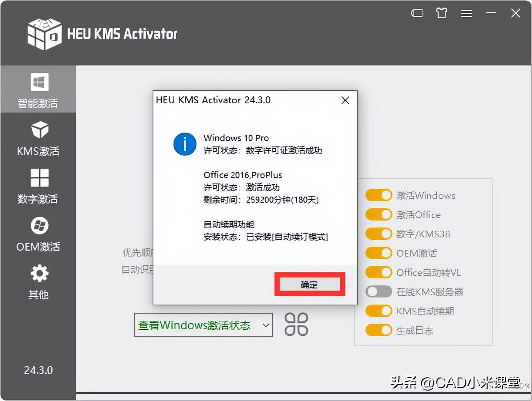Click the 已安装[自动续订模式] install status text
This screenshot has width=532, height=401.
[287, 237]
